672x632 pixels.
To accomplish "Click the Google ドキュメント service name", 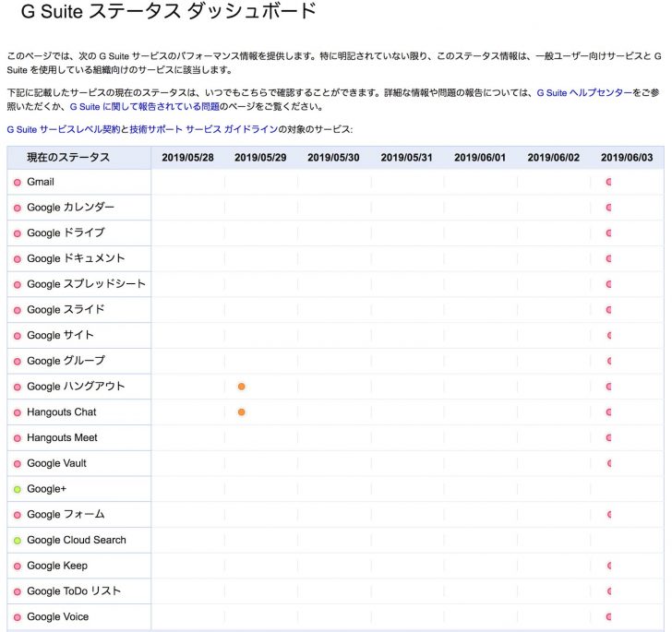I will tap(76, 259).
